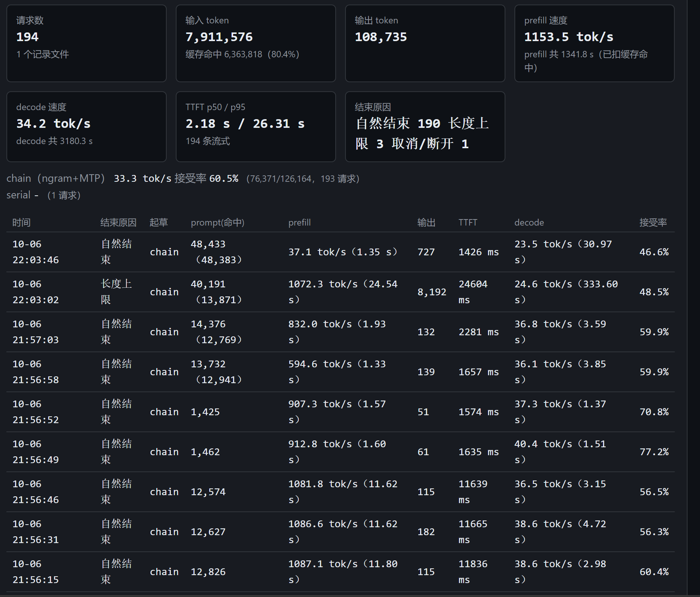Click the 结束原因 summary card
The width and height of the screenshot is (700, 597).
pos(425,127)
